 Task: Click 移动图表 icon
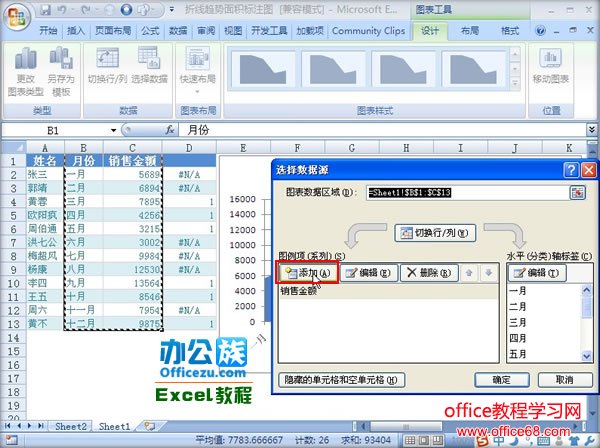coord(551,66)
